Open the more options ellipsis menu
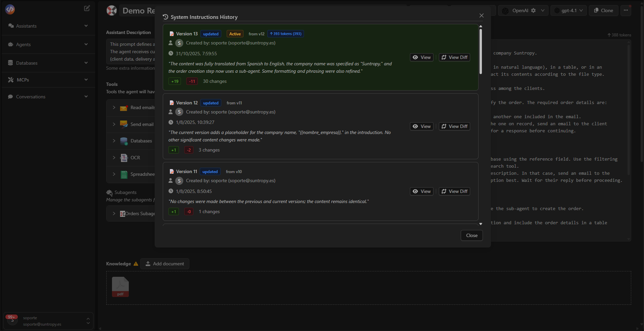Viewport: 644px width, 331px height. tap(626, 10)
